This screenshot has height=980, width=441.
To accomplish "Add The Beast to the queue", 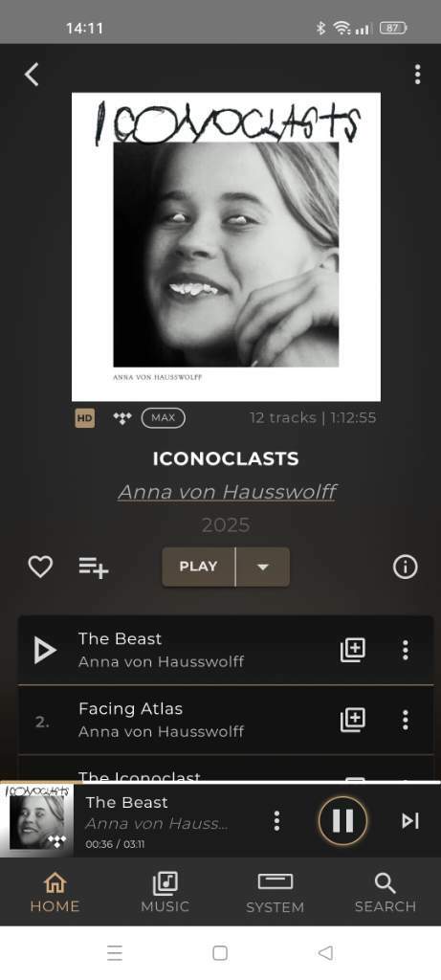I will tap(353, 650).
